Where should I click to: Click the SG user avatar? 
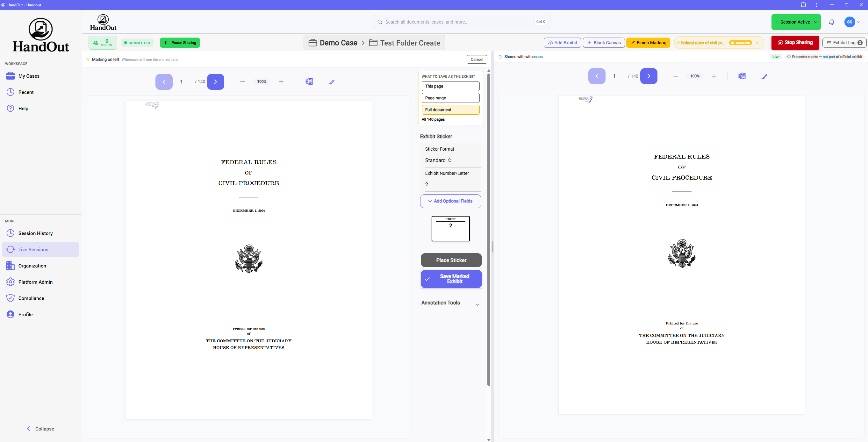[x=850, y=22]
